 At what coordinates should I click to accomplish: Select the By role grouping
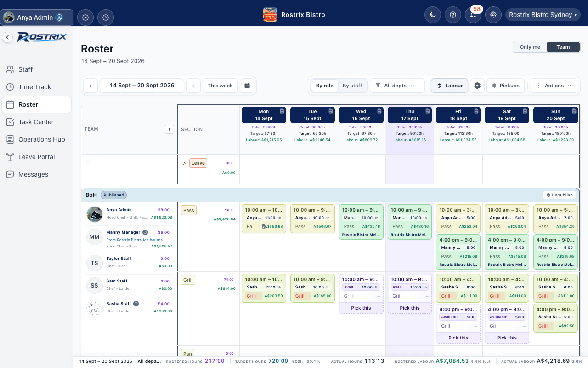(325, 86)
